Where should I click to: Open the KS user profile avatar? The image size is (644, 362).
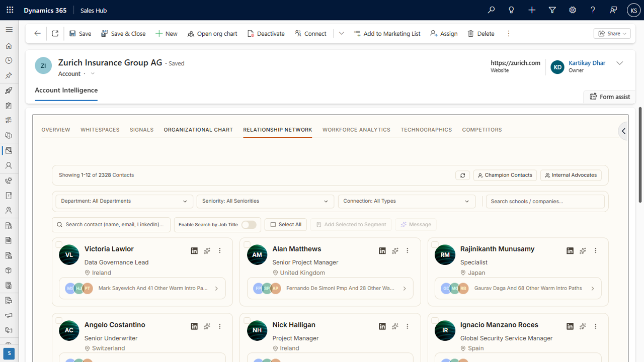633,10
